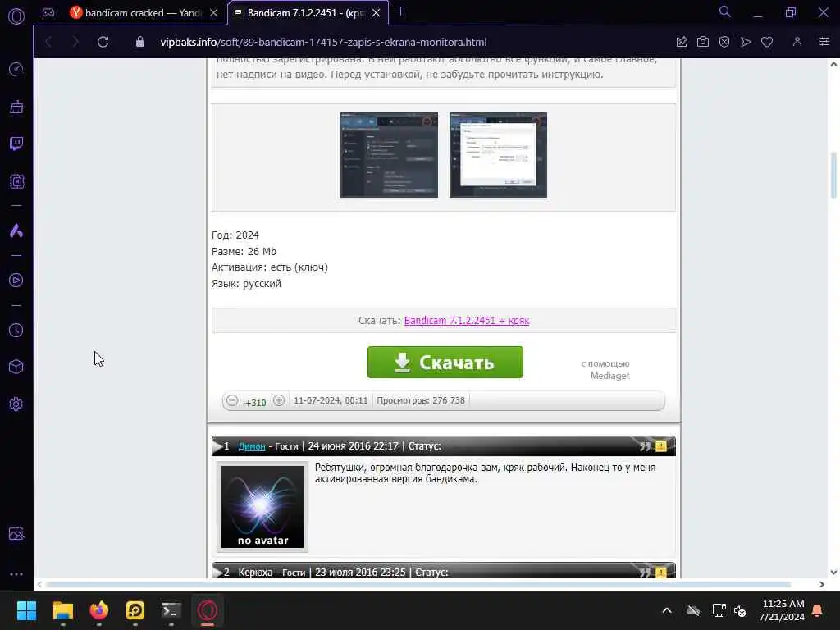Click the green 'Скачать' button
This screenshot has height=630, width=840.
coord(445,362)
